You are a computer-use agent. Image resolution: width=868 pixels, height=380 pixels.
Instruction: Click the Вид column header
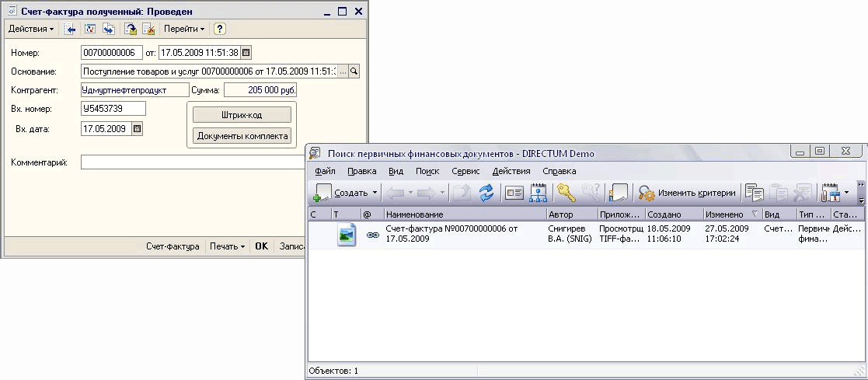779,214
